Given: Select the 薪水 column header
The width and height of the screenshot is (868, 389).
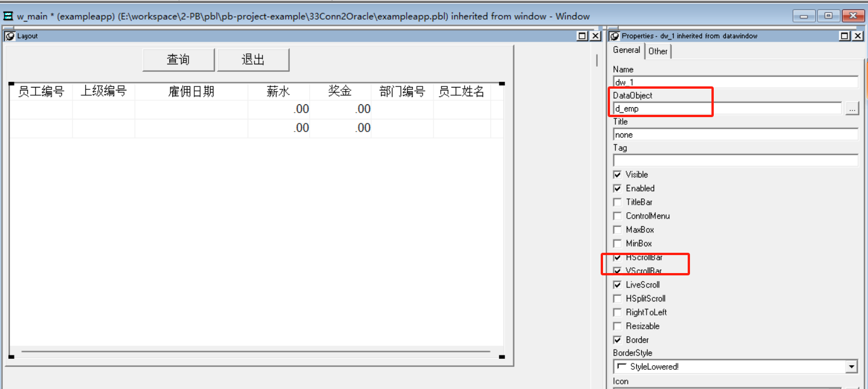Looking at the screenshot, I should (x=278, y=92).
